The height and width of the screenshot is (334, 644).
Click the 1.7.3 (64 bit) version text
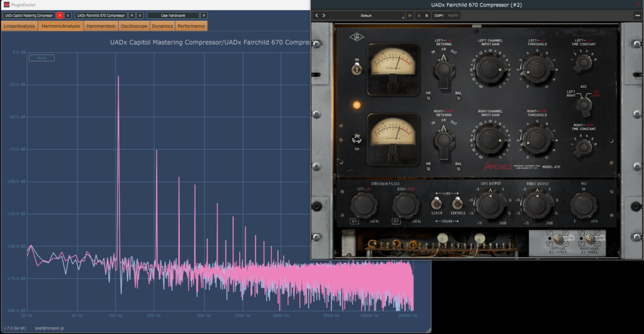click(14, 328)
